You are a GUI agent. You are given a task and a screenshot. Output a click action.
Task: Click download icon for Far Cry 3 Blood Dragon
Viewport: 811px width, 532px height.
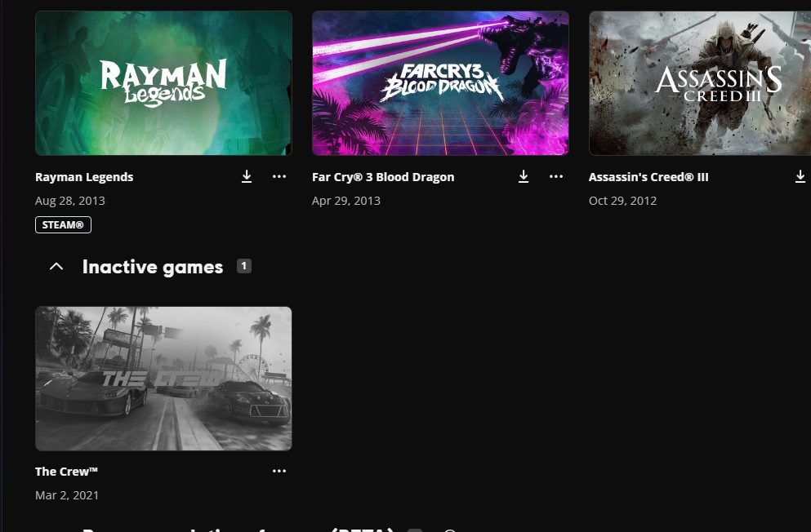click(524, 177)
